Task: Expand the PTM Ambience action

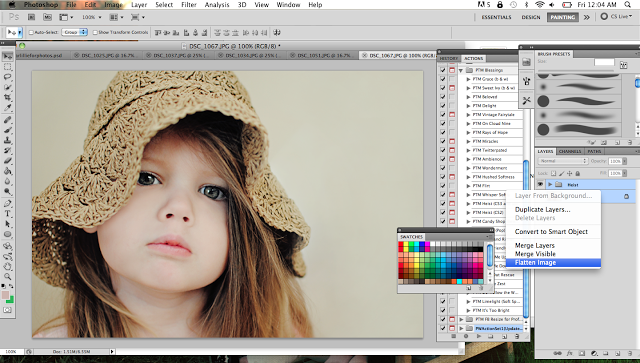Action: pos(469,159)
